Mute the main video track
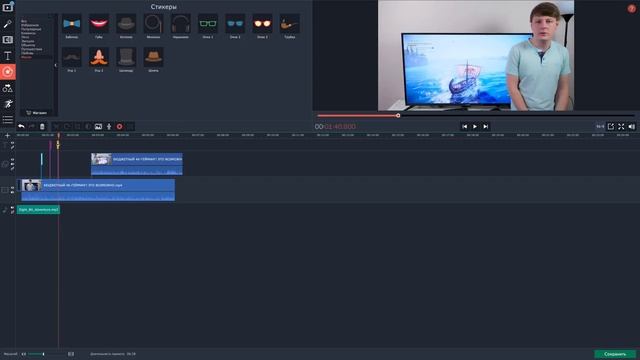640x360 pixels. click(13, 192)
